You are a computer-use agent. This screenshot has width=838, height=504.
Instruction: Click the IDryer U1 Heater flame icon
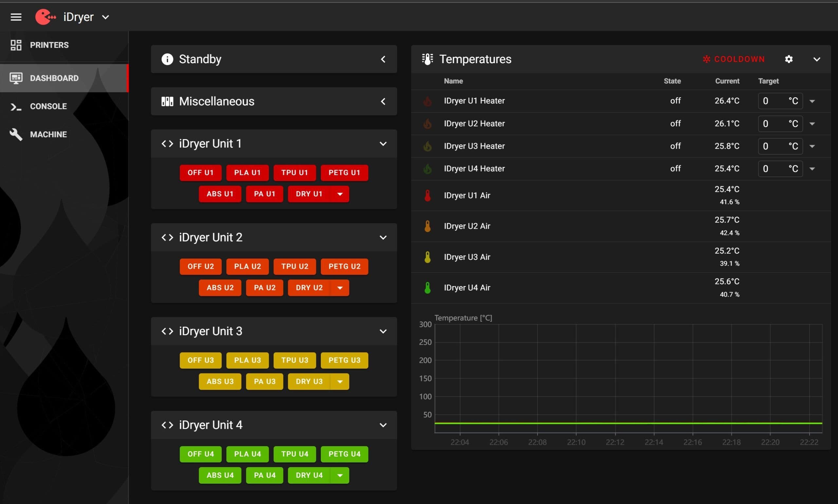[x=428, y=101]
